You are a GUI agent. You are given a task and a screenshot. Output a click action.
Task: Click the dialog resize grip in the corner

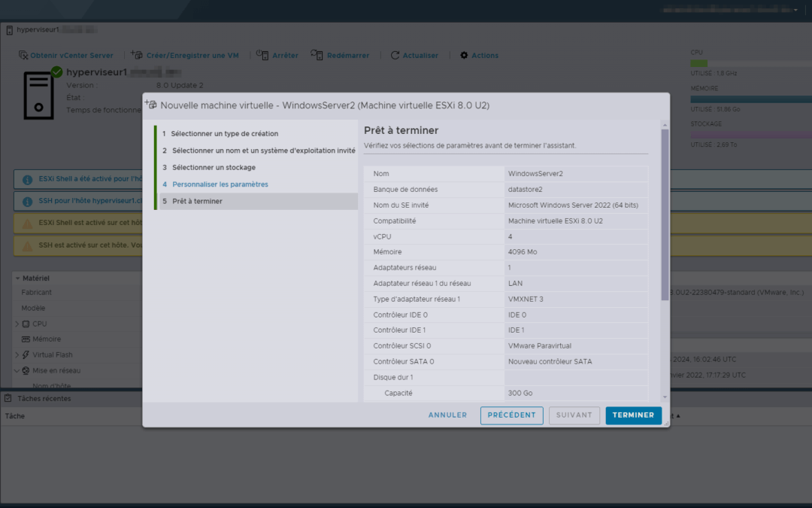[x=666, y=424]
